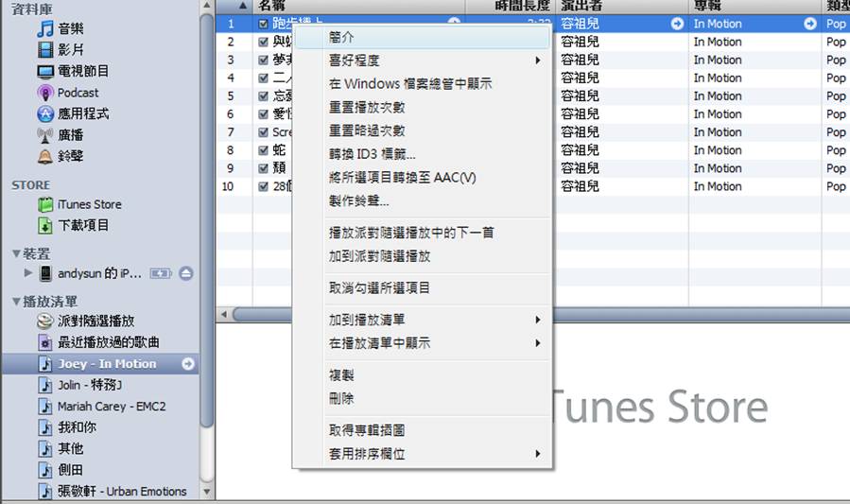Uncheck the checkbox for track 1
This screenshot has width=850, height=504.
click(264, 24)
